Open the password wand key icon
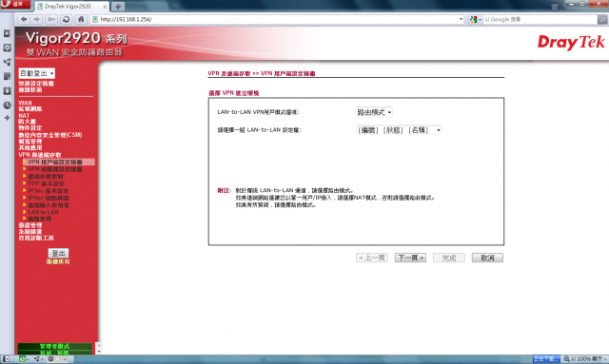The width and height of the screenshot is (609, 364). (50, 19)
